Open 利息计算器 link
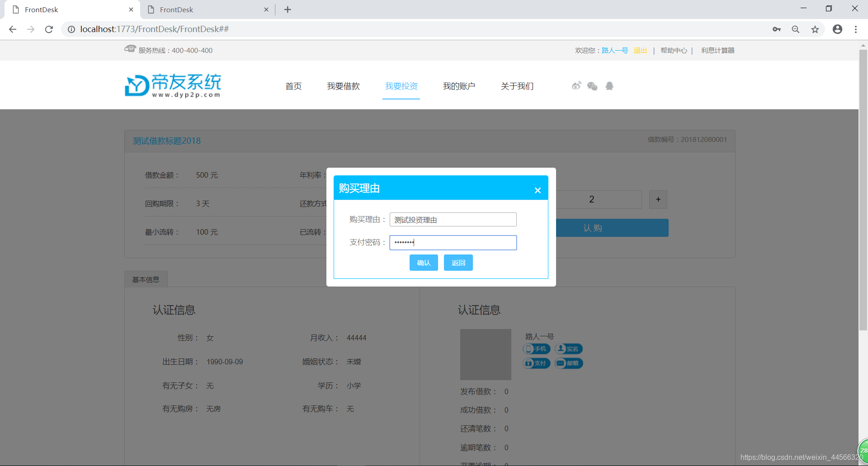 click(717, 50)
